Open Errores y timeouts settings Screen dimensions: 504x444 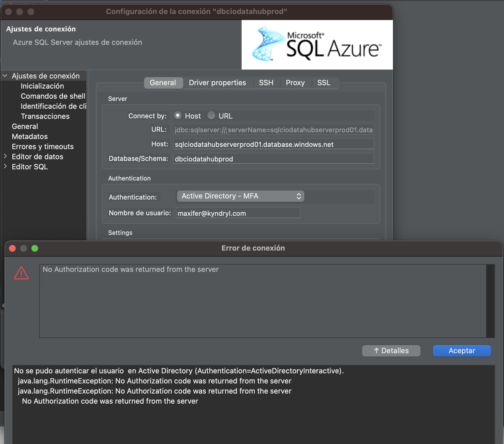pyautogui.click(x=42, y=146)
